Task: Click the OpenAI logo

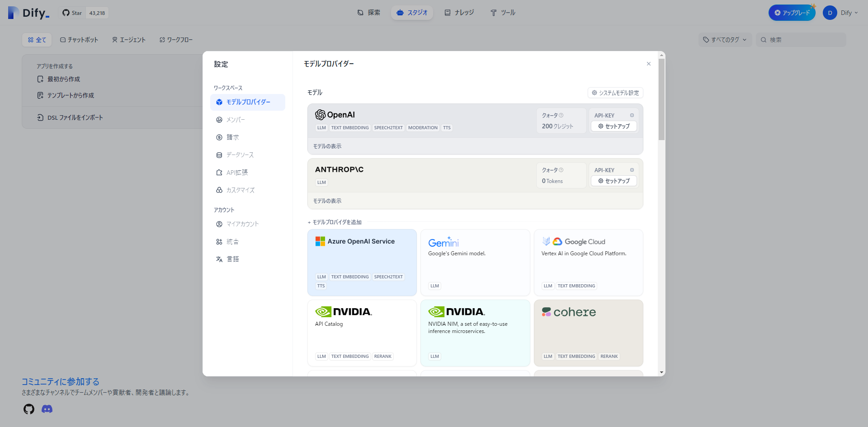Action: click(335, 115)
